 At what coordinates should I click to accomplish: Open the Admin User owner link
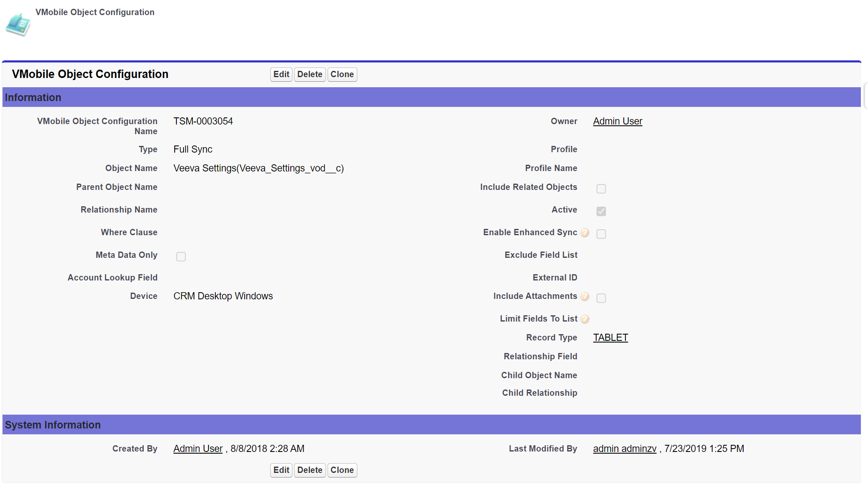click(617, 121)
